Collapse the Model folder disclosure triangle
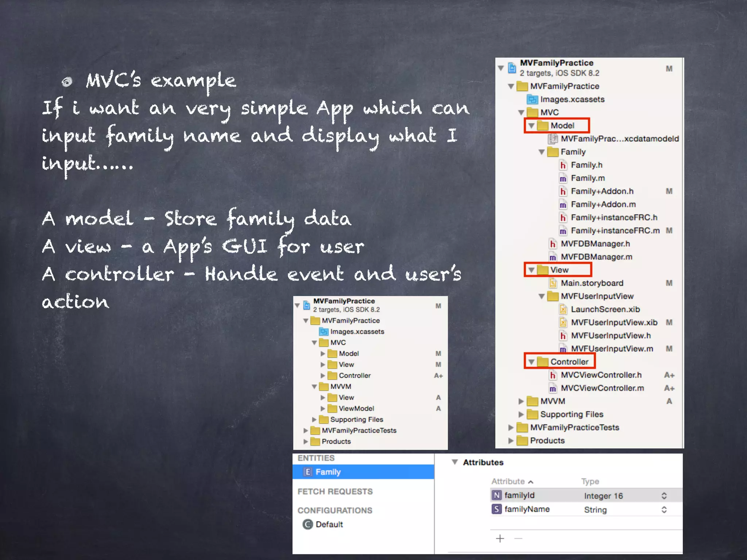The image size is (747, 560). [x=531, y=126]
